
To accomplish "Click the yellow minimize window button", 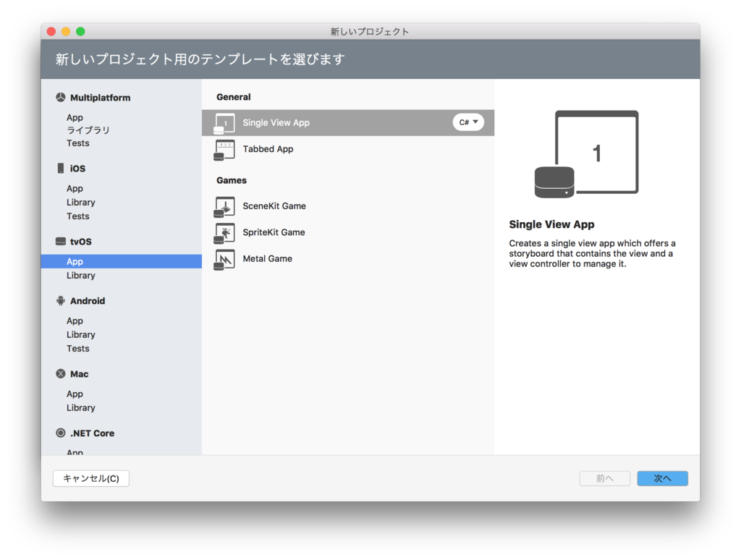I will coord(66,31).
